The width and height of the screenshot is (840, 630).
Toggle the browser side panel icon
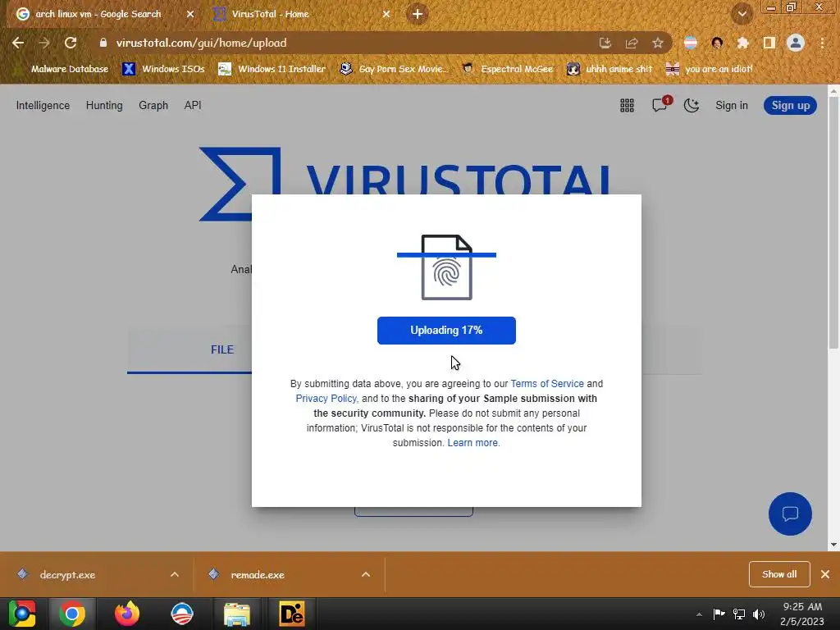click(769, 43)
